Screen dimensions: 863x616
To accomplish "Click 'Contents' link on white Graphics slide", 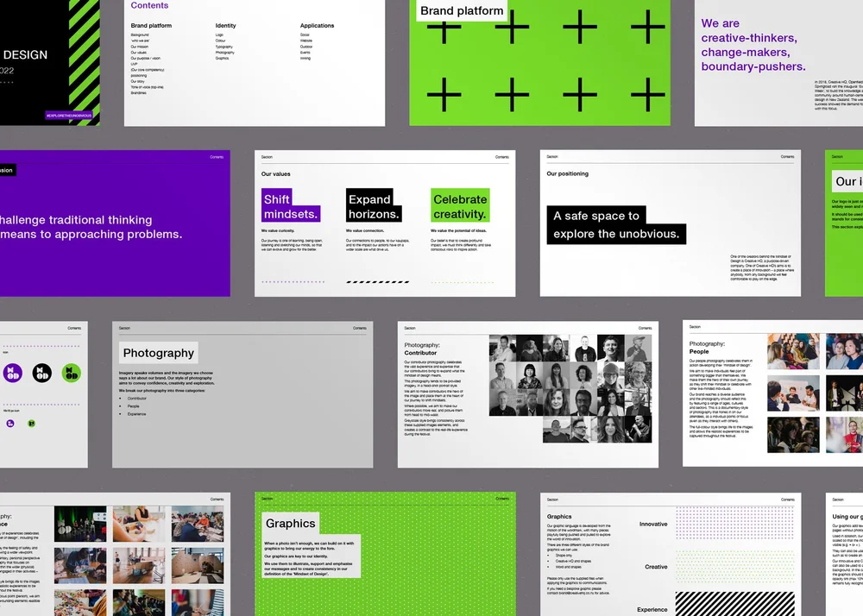I will [x=788, y=500].
